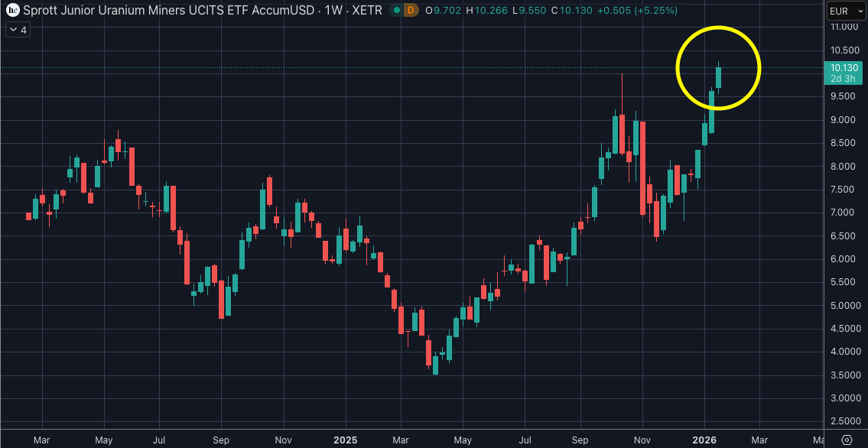Click the 3.5000 price axis label
The height and width of the screenshot is (448, 868).
[844, 375]
